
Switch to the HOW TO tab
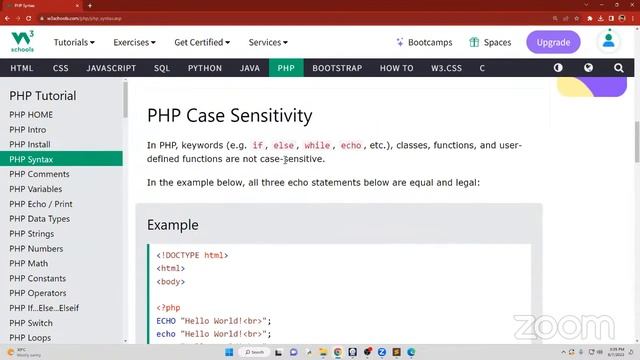tap(396, 68)
